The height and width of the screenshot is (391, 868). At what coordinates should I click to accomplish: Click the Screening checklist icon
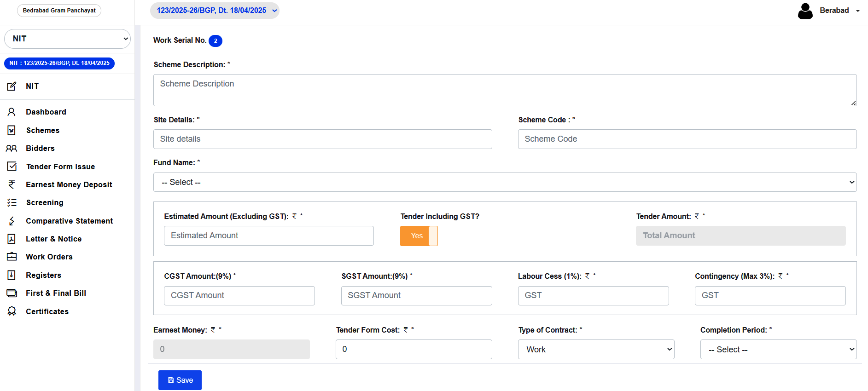pyautogui.click(x=12, y=202)
